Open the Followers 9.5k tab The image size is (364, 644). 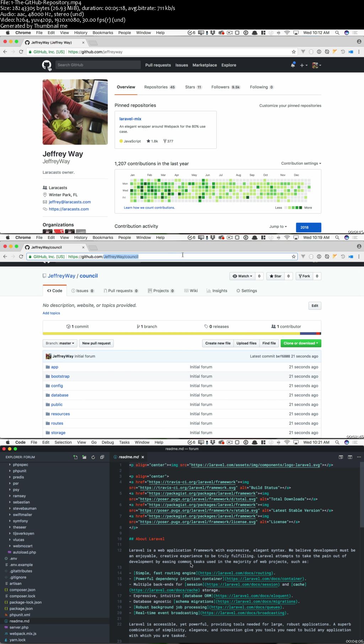coord(226,87)
